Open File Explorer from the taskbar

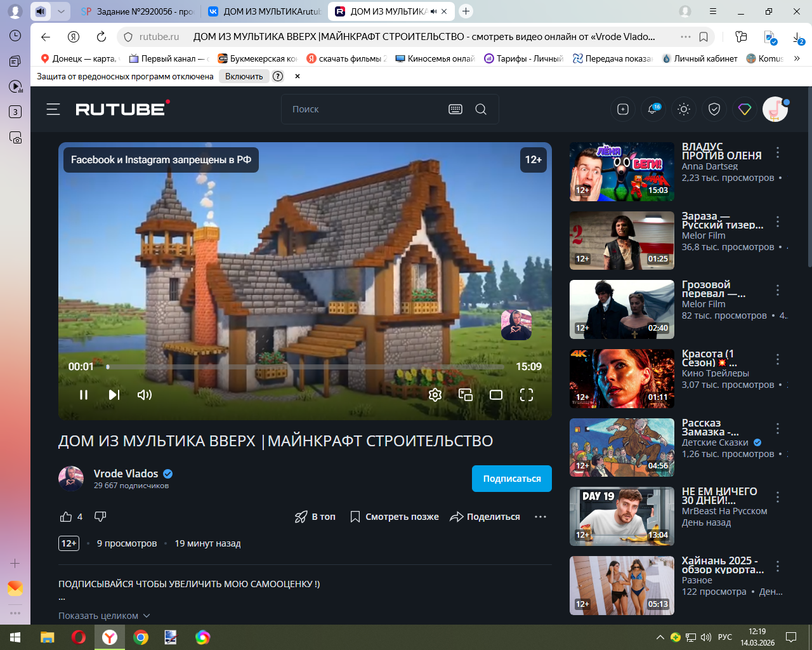pos(48,637)
